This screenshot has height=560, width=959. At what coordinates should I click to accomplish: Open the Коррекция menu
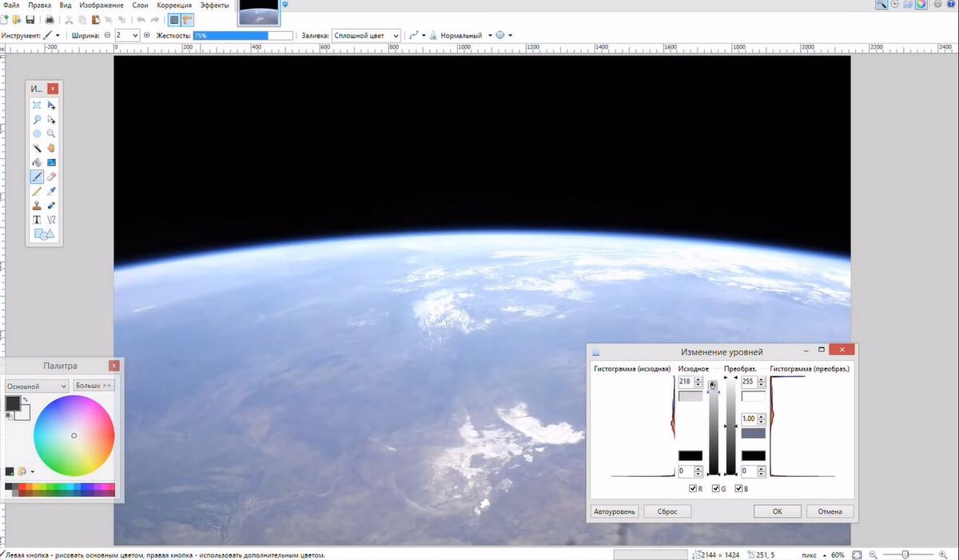(173, 5)
